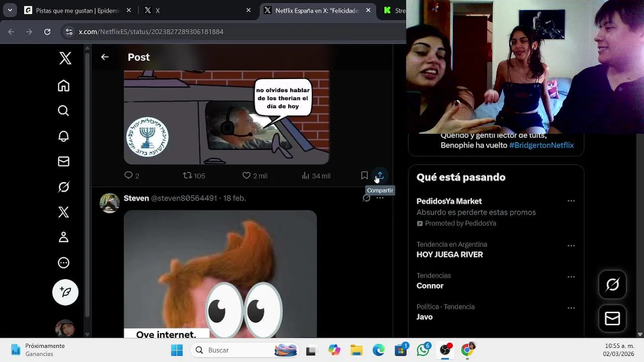
Task: Close the second X tab
Action: tap(249, 10)
